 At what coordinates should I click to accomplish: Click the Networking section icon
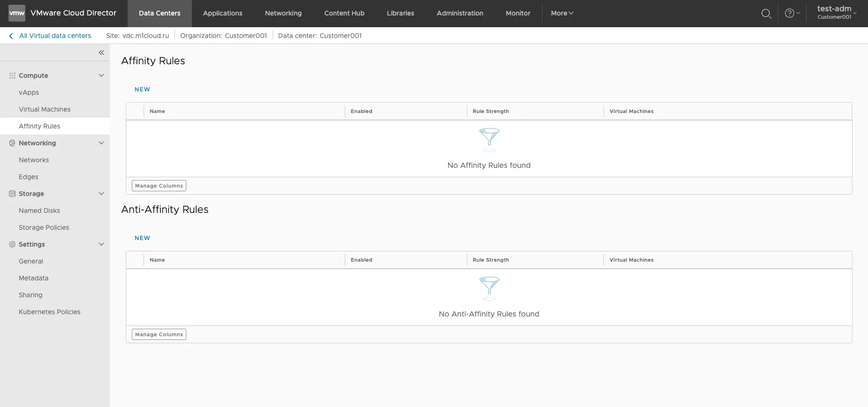[12, 143]
